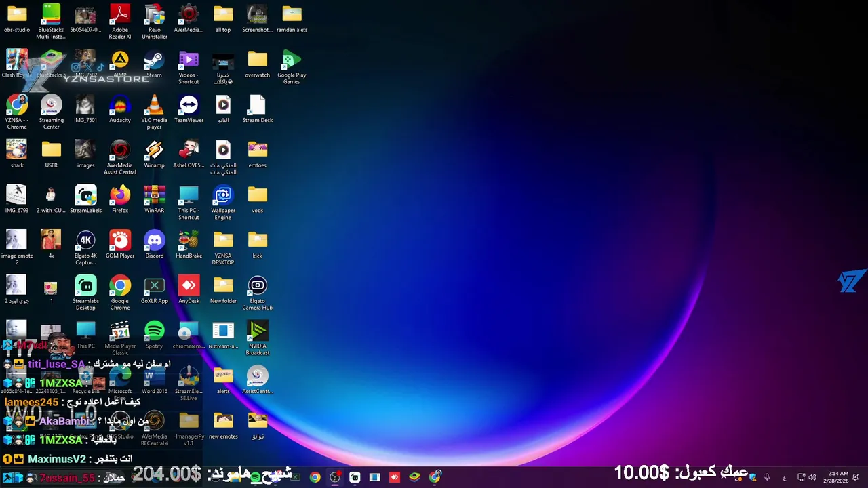Open the alerts folder icon

pos(223,380)
